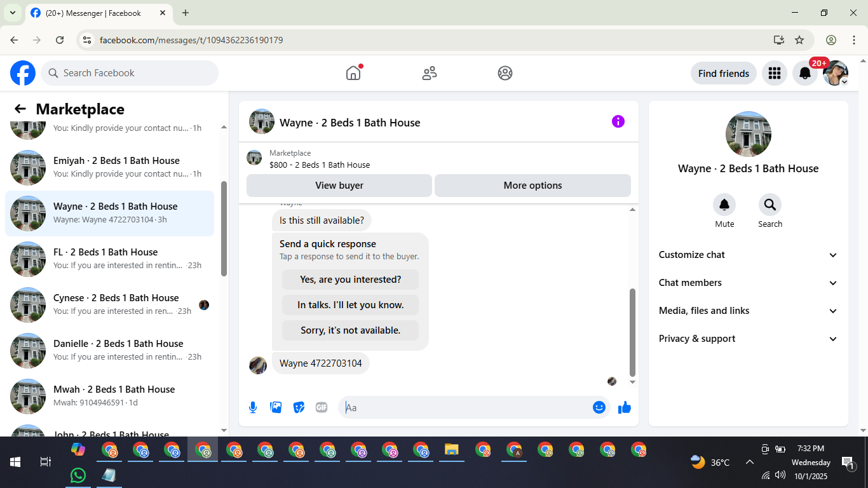Expand the Chat members section
The width and height of the screenshot is (868, 488).
click(x=749, y=283)
